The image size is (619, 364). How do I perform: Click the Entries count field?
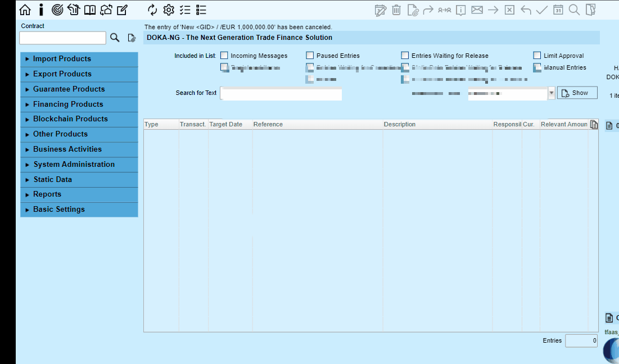click(x=581, y=341)
